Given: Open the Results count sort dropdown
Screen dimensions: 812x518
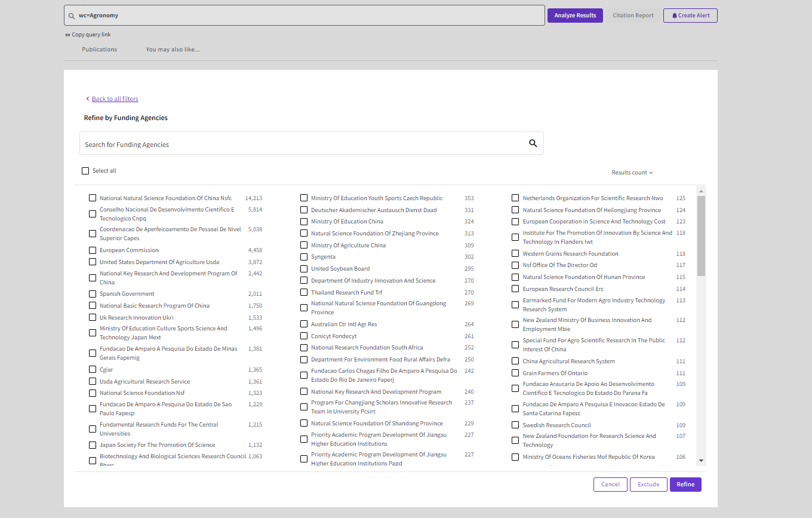Looking at the screenshot, I should click(632, 173).
